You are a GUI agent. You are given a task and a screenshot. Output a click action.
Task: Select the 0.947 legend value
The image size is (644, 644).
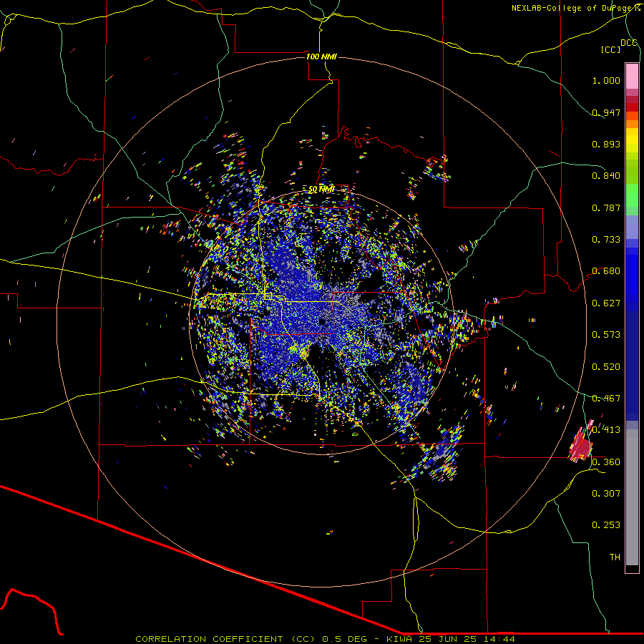606,112
